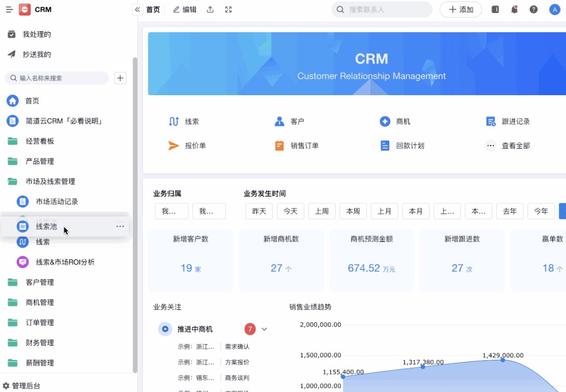Click the 推进中商机 circle icon
Viewport: 566px width, 392px height.
coord(165,329)
